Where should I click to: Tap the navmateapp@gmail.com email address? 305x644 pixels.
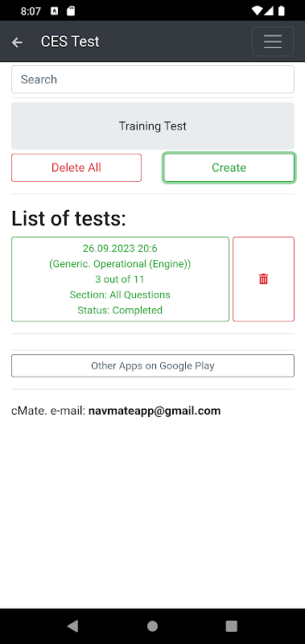coord(155,411)
